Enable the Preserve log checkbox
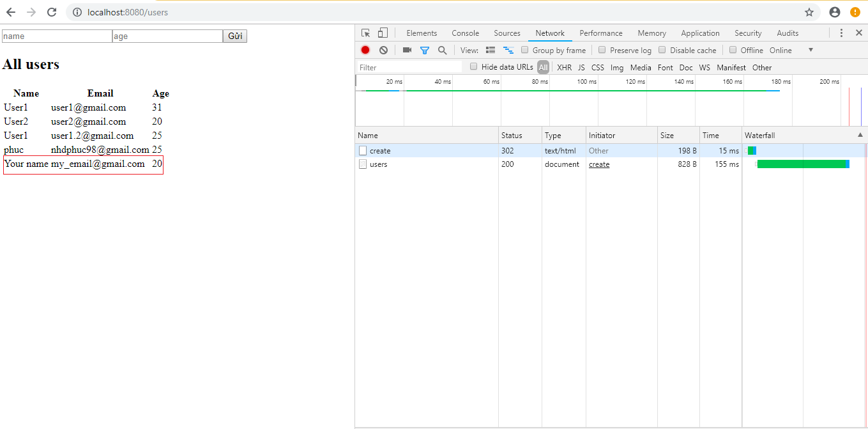868x429 pixels. point(602,50)
